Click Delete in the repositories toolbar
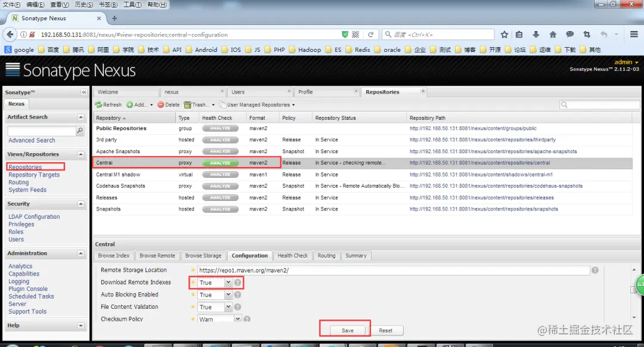 pos(169,105)
